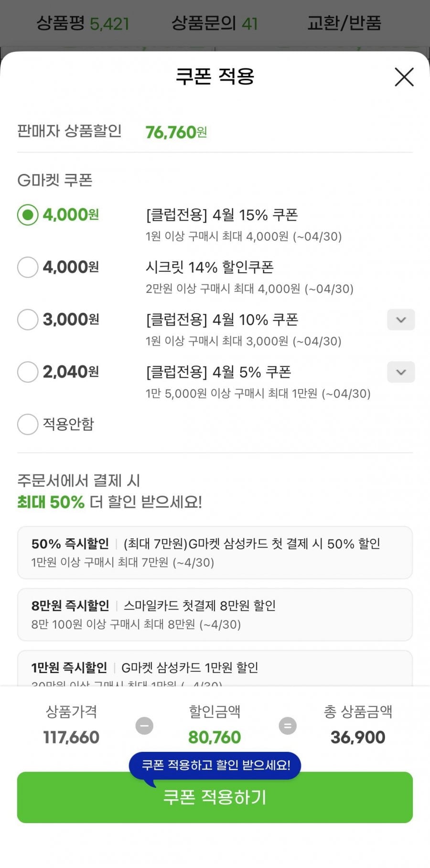430x868 pixels.
Task: Tap the 스마일카드 첫결제 8만원 즉시할인 card
Action: tap(215, 614)
